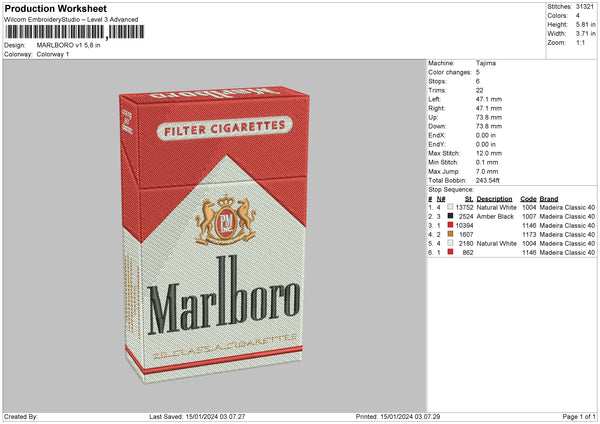600x424 pixels.
Task: Click the 'Stop Sequence:' heading
Action: click(451, 190)
